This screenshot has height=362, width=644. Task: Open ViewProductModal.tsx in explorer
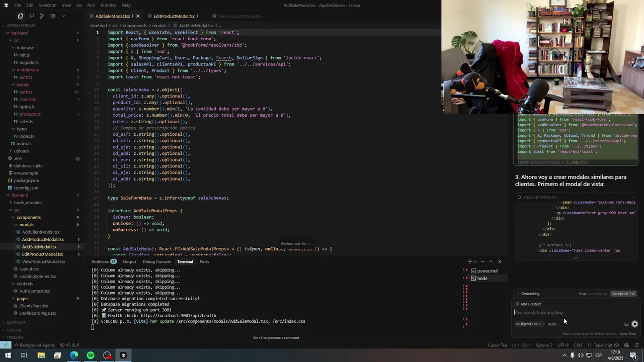[43, 261]
